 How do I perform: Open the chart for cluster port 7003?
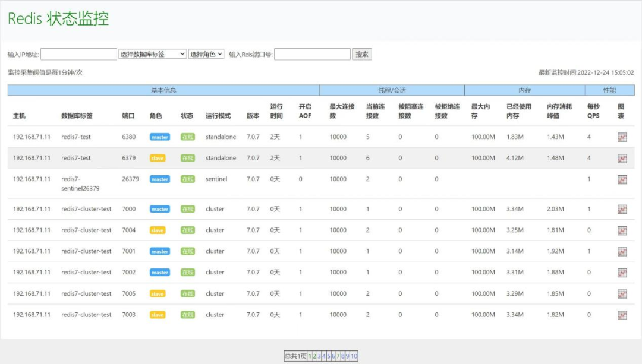pos(623,314)
